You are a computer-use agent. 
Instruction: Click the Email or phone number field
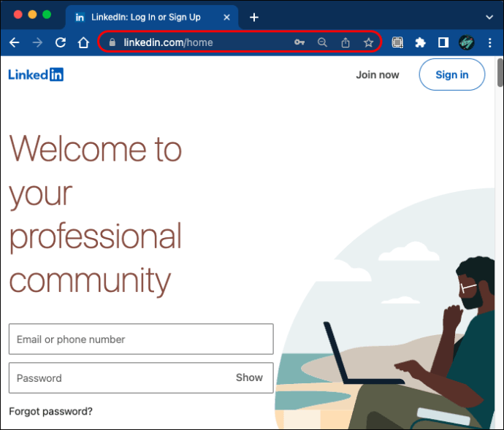tap(141, 339)
